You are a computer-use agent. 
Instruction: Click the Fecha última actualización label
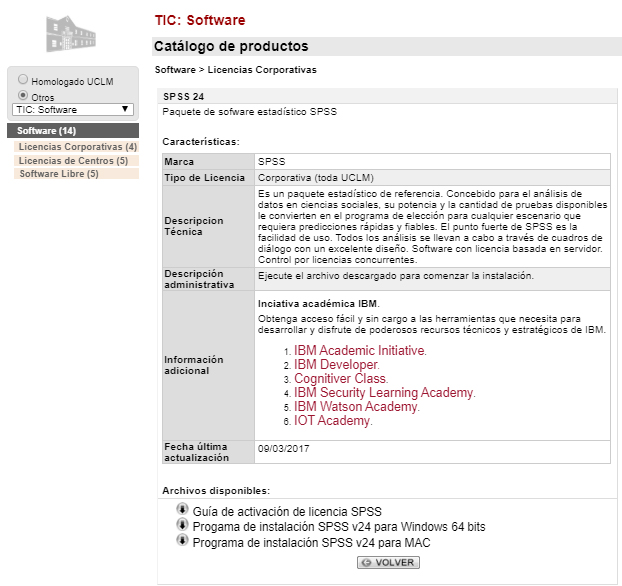tap(196, 452)
